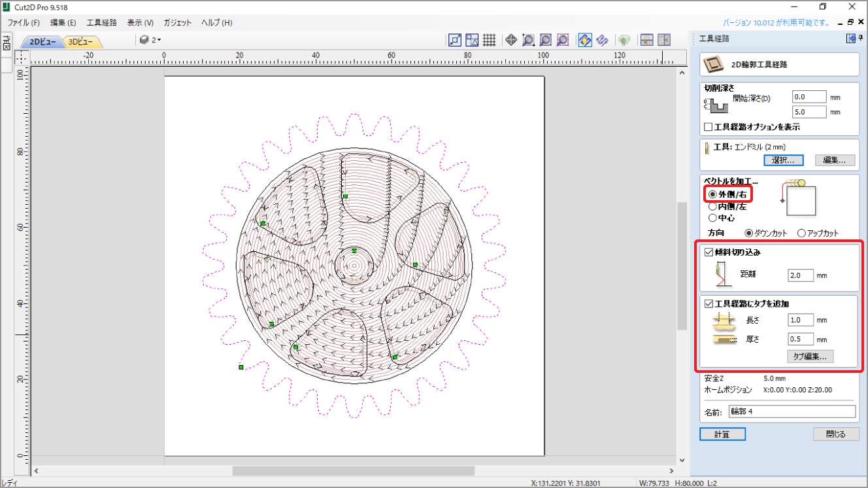Switch to the 3Dビュー tab

82,42
